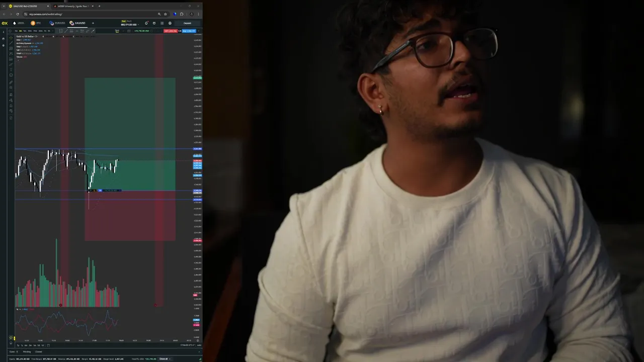644x362 pixels.
Task: Open Chrome three-dot menu
Action: [198, 14]
